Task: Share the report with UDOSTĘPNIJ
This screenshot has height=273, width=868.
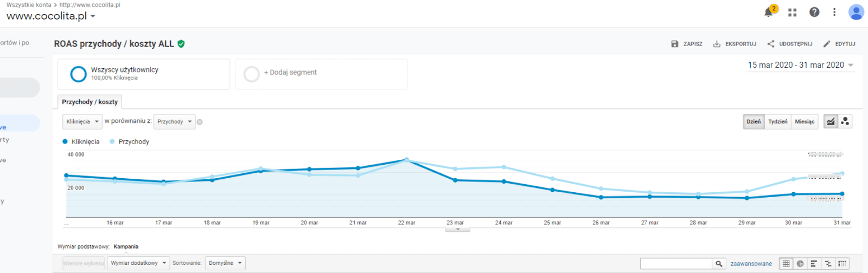Action: [x=790, y=44]
